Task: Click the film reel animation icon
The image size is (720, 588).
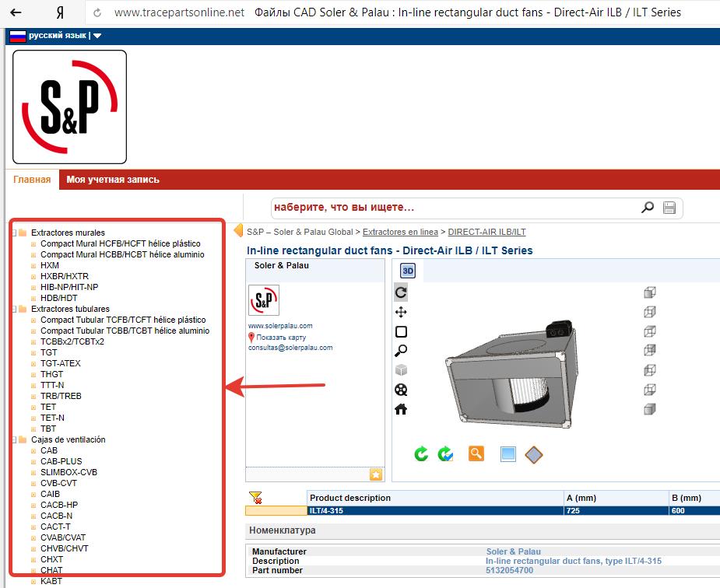Action: [401, 390]
